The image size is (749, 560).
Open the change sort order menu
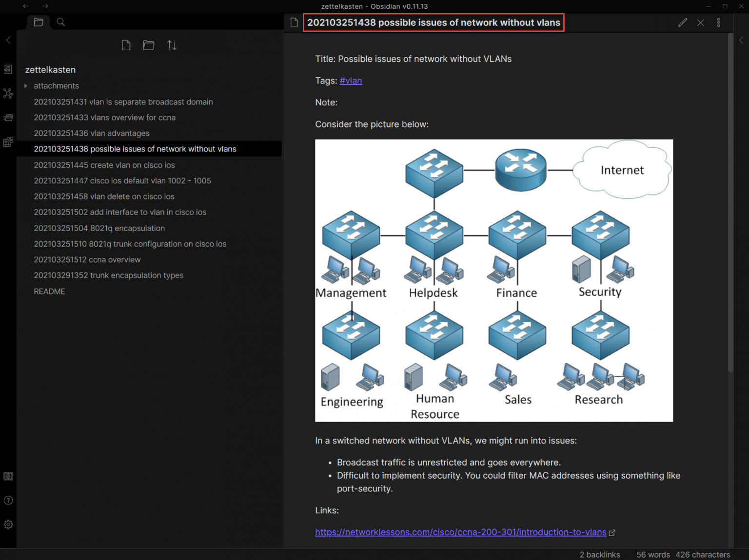pos(172,45)
